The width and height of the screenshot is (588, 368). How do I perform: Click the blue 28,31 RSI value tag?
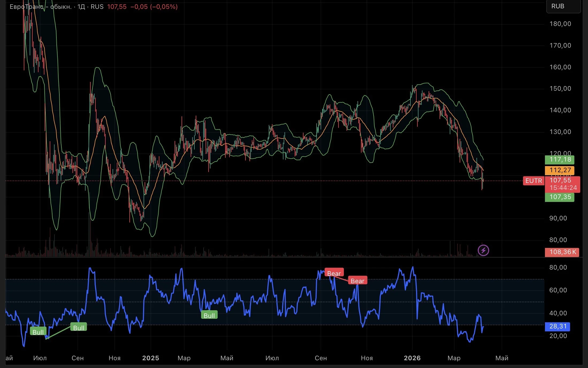point(558,327)
